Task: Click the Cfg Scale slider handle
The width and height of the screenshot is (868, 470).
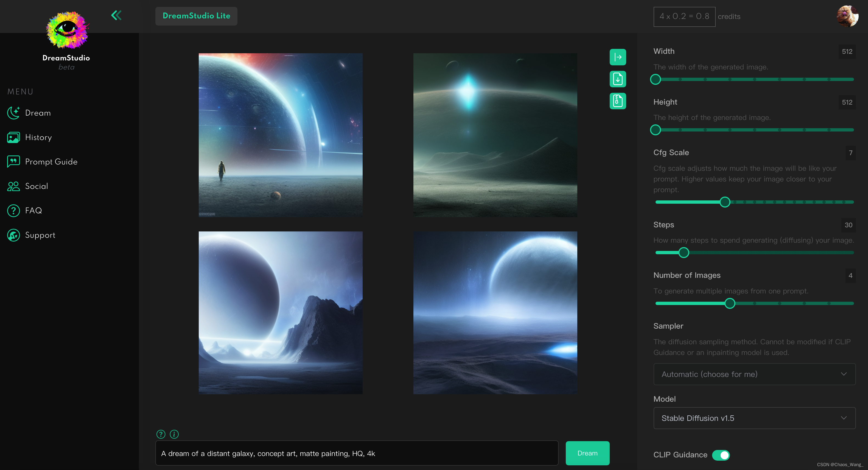Action: 725,202
